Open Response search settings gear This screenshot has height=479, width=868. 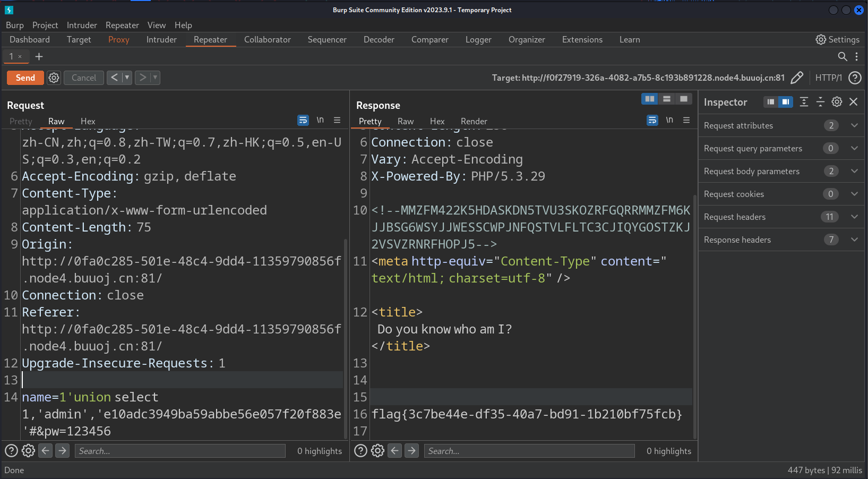[x=377, y=451]
